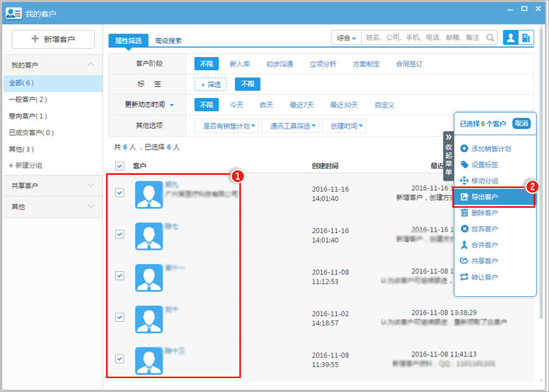Switch to 高级搜索 tab
Image resolution: width=549 pixels, height=392 pixels.
168,41
